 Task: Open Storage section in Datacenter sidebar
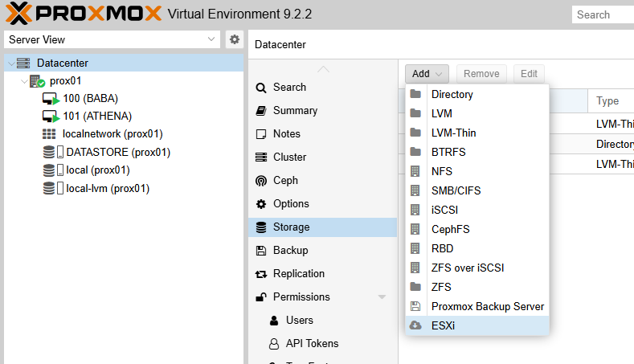[323, 227]
